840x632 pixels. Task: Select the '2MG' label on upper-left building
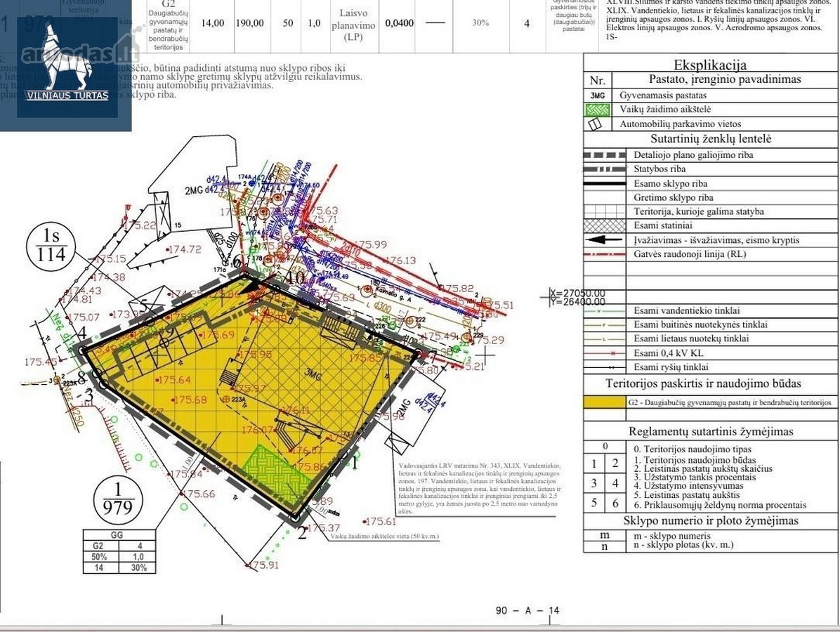click(194, 191)
